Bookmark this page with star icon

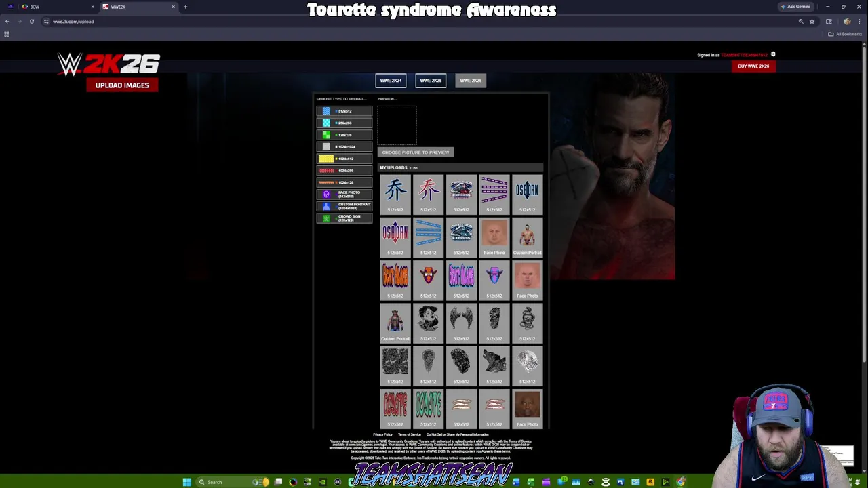coord(812,21)
